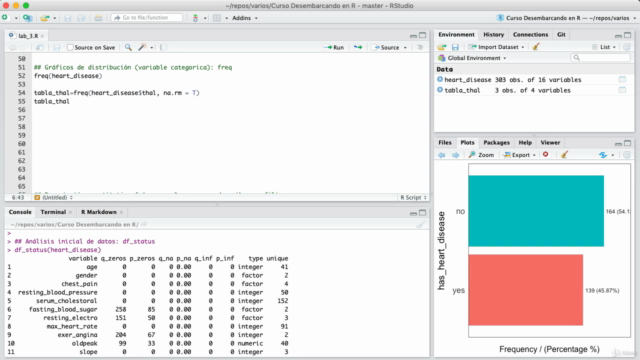Open version control Git toolbar icon
The image size is (640, 360).
[x=196, y=18]
